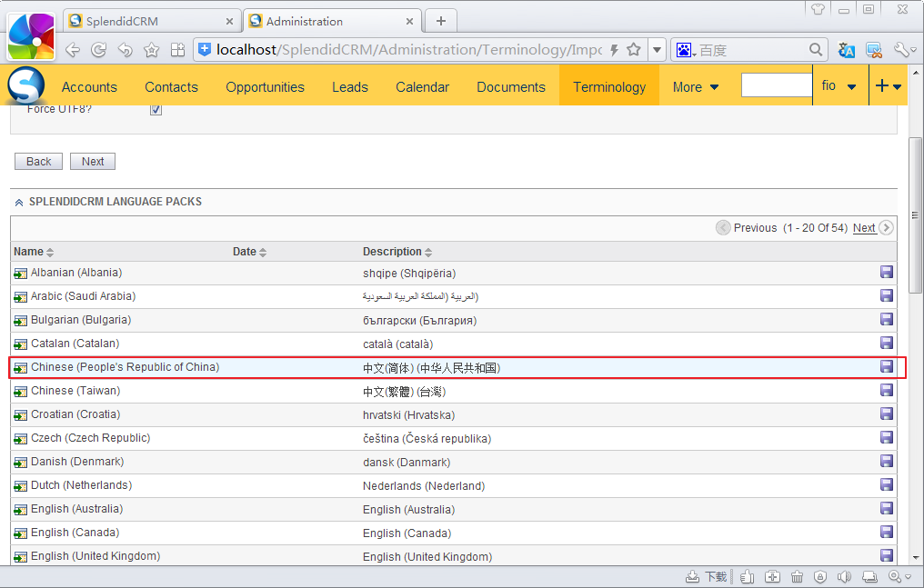Open the Contacts menu
Screen dimensions: 924x588
[172, 87]
